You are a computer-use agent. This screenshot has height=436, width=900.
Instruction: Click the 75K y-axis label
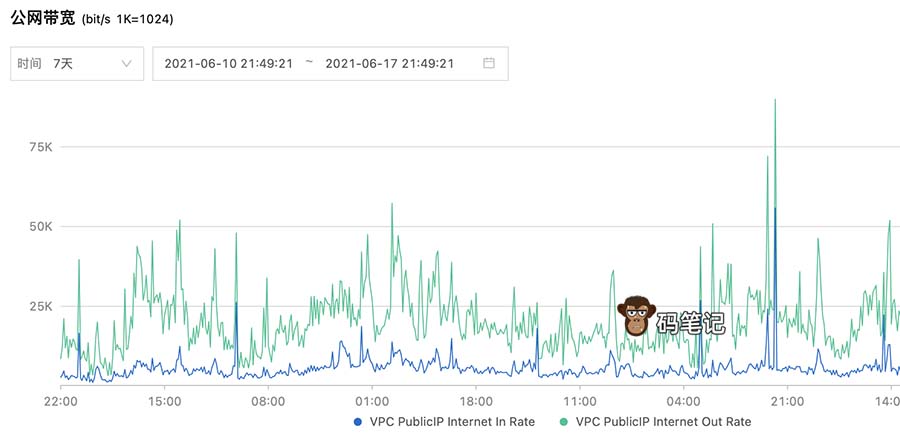[40, 147]
